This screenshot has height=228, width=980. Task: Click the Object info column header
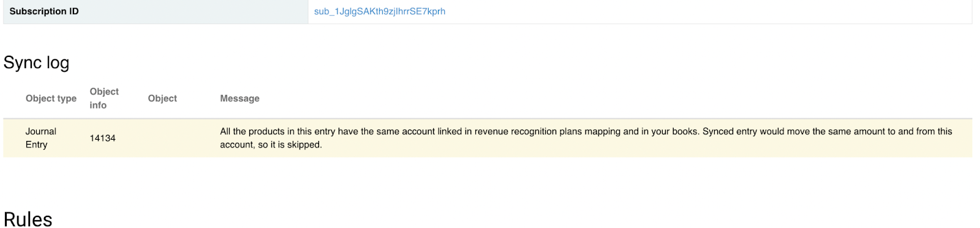(104, 98)
